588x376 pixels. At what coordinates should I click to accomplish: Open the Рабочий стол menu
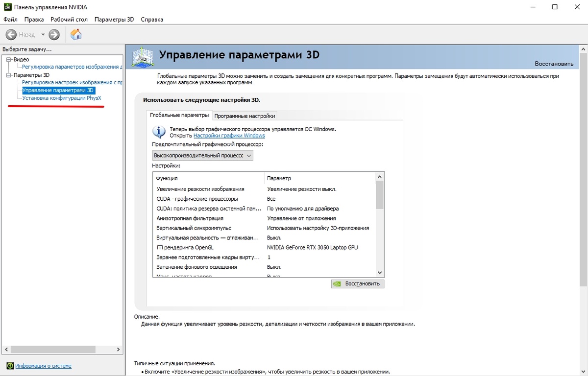[x=69, y=20]
